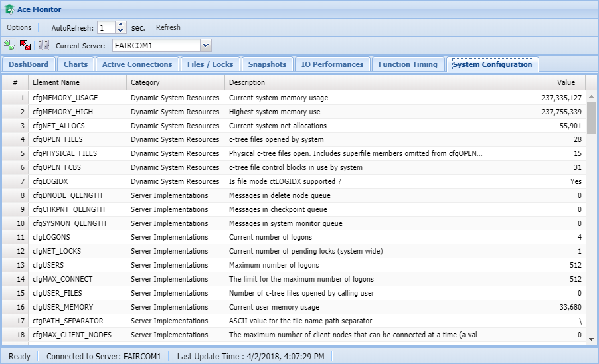Screen dimensions: 599x364
Task: Click the vertical scrollbar thumb
Action: (x=591, y=118)
